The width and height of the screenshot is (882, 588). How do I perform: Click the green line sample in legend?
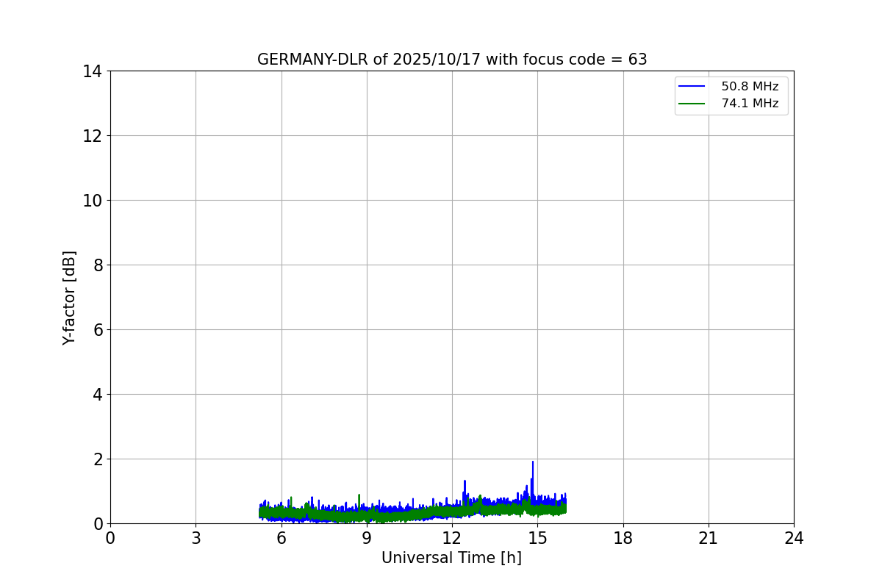pyautogui.click(x=692, y=104)
